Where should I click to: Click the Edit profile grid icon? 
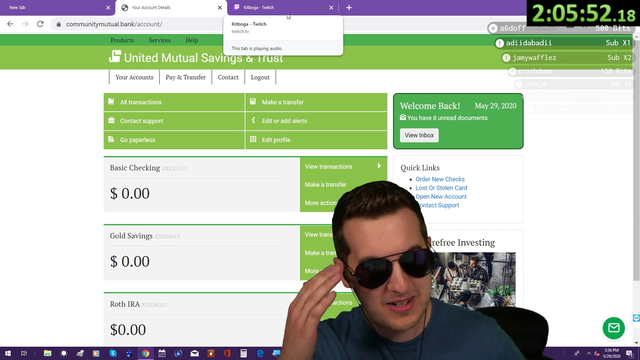(253, 139)
